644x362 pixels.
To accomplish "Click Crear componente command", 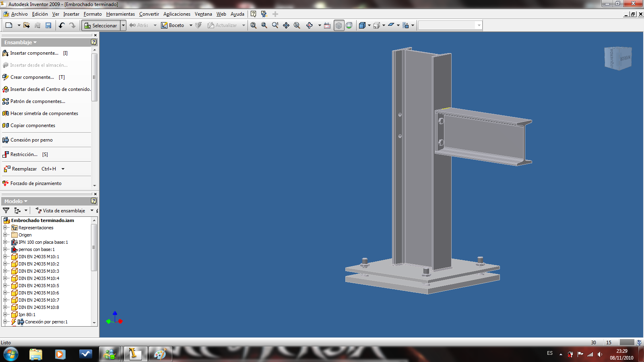I will [33, 77].
